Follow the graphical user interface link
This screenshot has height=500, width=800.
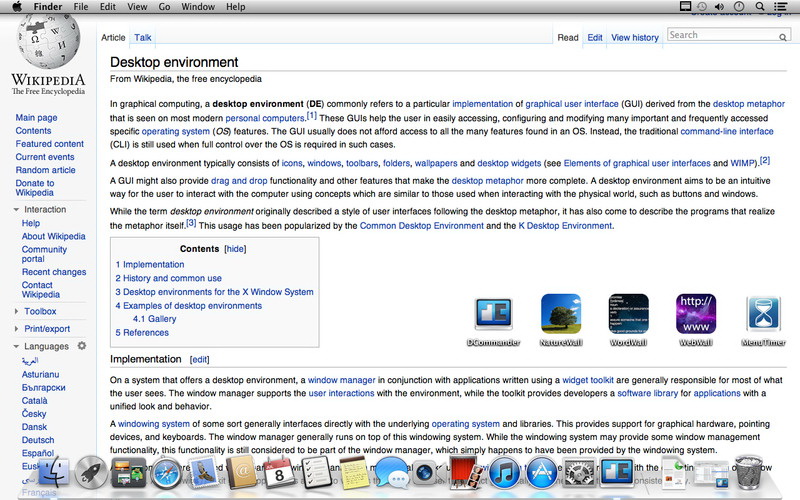click(x=586, y=103)
